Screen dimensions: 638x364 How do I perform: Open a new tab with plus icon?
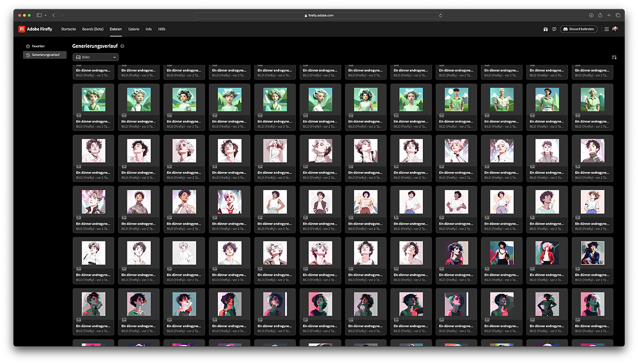[609, 15]
